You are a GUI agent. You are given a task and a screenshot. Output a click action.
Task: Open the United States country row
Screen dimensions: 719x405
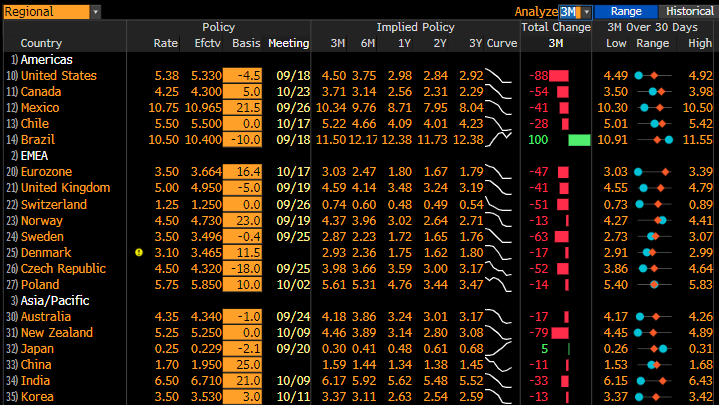point(59,76)
